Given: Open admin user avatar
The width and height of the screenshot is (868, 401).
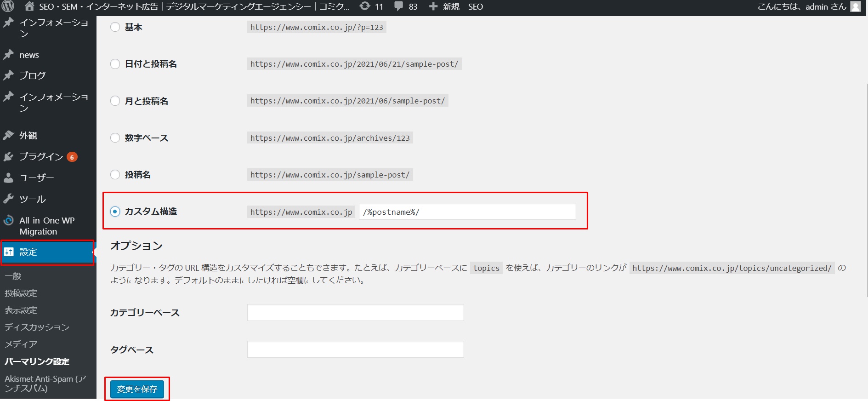Looking at the screenshot, I should (856, 6).
